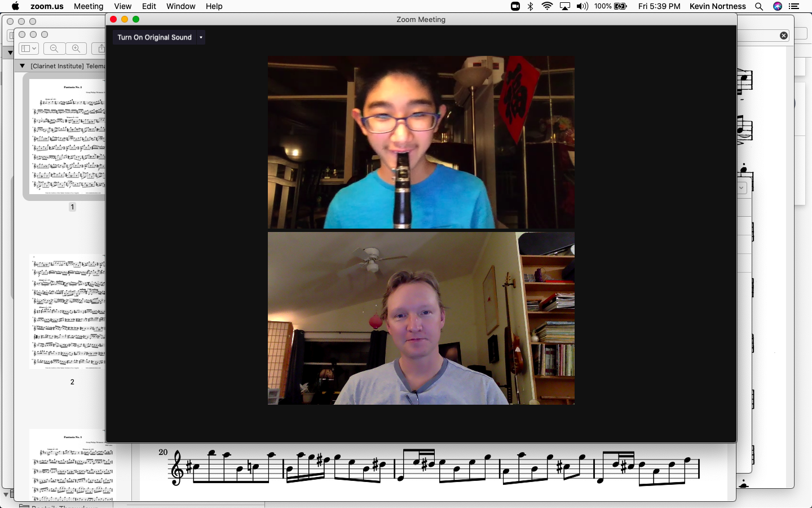Click the Kevin Nortness user name
The width and height of the screenshot is (812, 508).
[x=717, y=6]
